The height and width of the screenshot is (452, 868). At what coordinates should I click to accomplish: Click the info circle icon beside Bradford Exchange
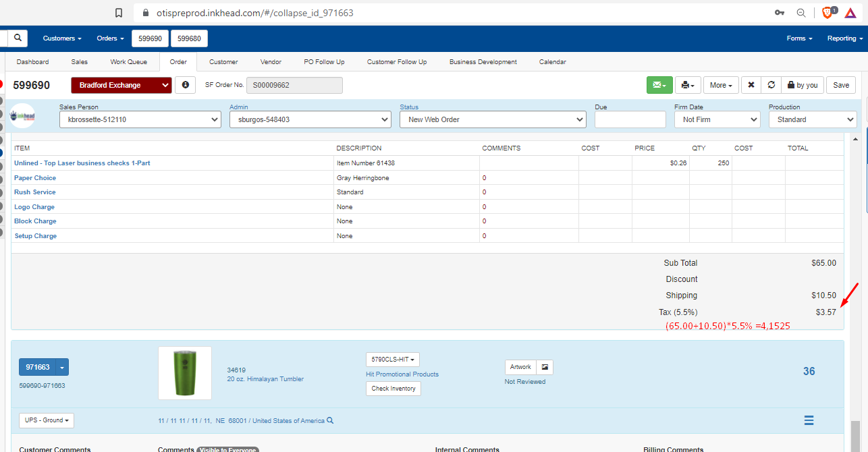(185, 85)
